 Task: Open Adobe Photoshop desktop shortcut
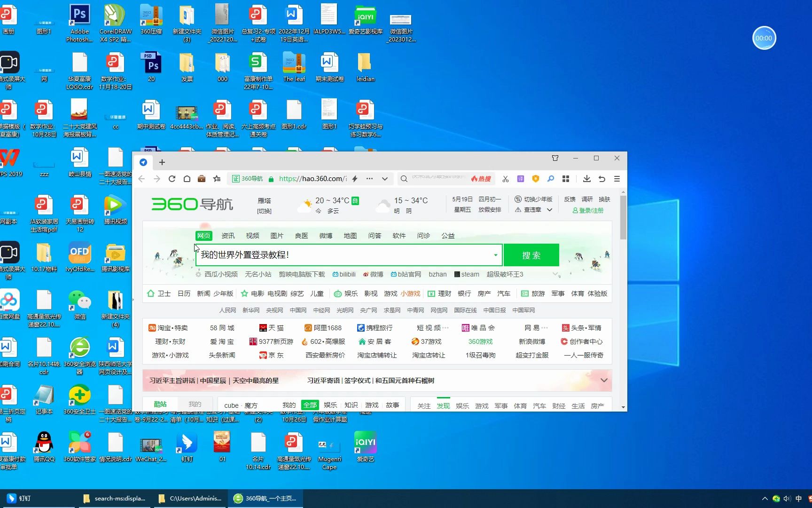(79, 23)
